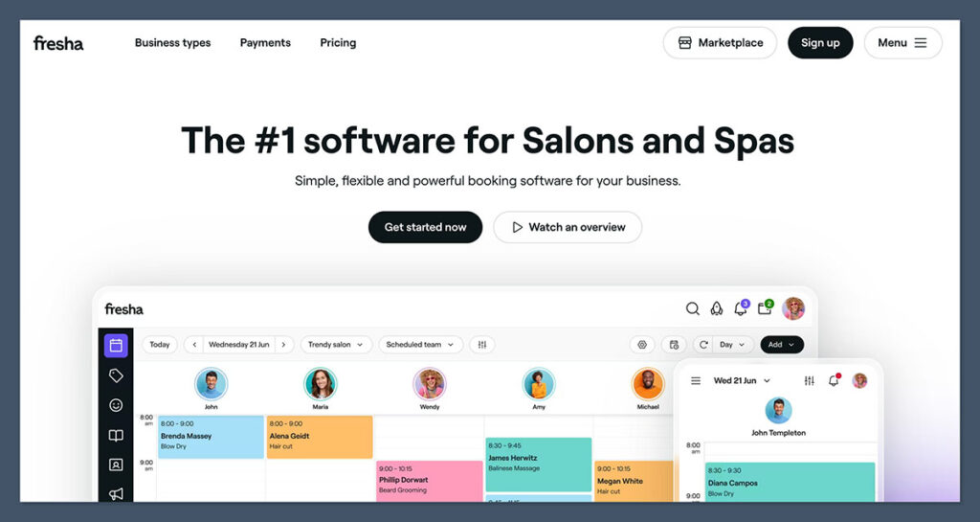Image resolution: width=980 pixels, height=522 pixels.
Task: Open the smiley face clients icon
Action: pyautogui.click(x=116, y=405)
